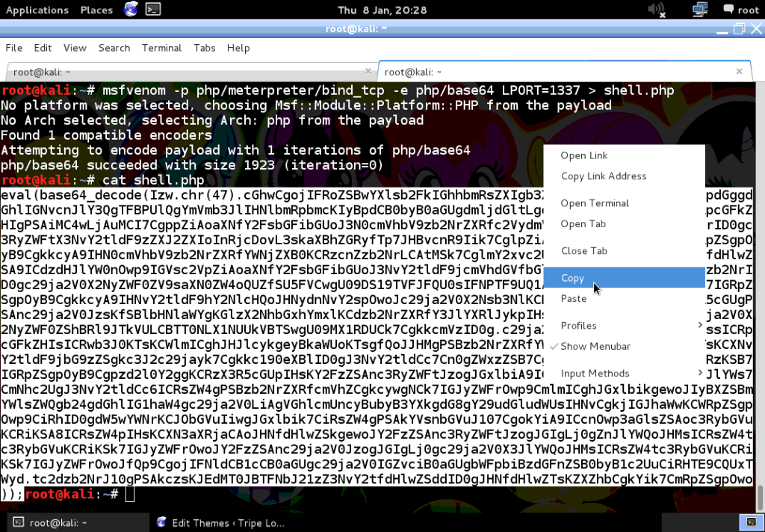The width and height of the screenshot is (765, 532).
Task: Open the Terminal menu
Action: (161, 48)
